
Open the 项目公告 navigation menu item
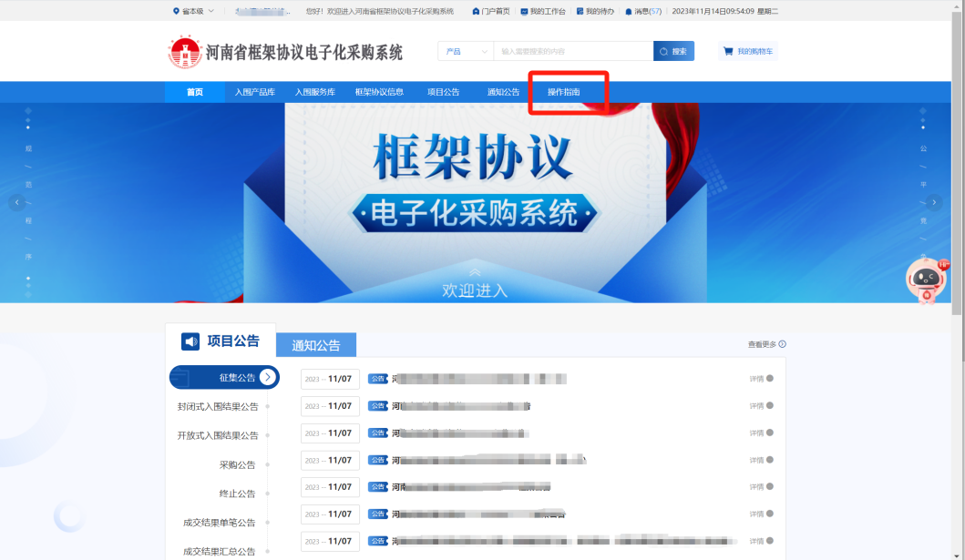point(443,92)
